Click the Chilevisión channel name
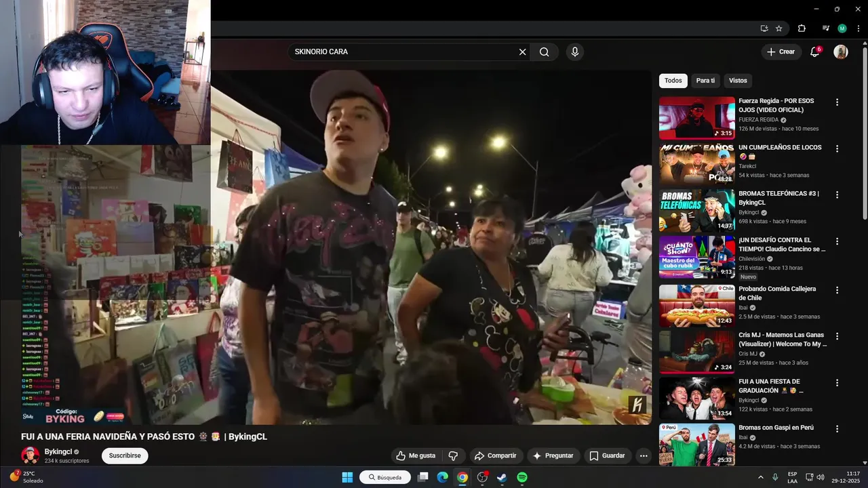Screen dimensions: 868x488 tap(751, 259)
